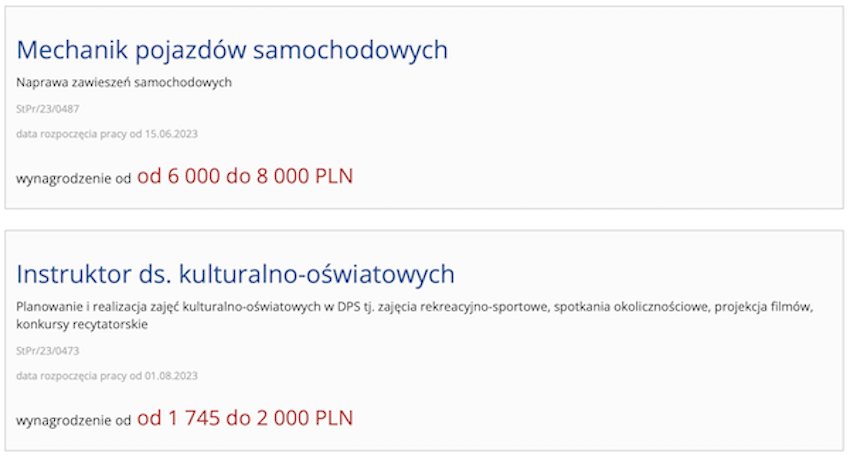The height and width of the screenshot is (460, 850).
Task: Click the Planowanie i realizacja zajęć description line
Action: coord(415,307)
